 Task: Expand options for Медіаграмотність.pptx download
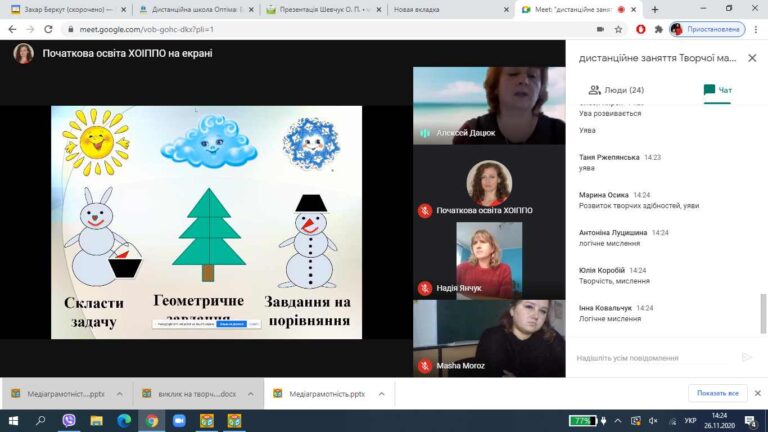coord(382,394)
